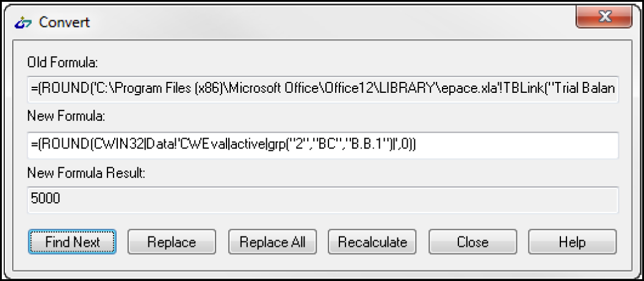
Task: Click the New Formula Result field showing 5000
Action: click(x=323, y=200)
